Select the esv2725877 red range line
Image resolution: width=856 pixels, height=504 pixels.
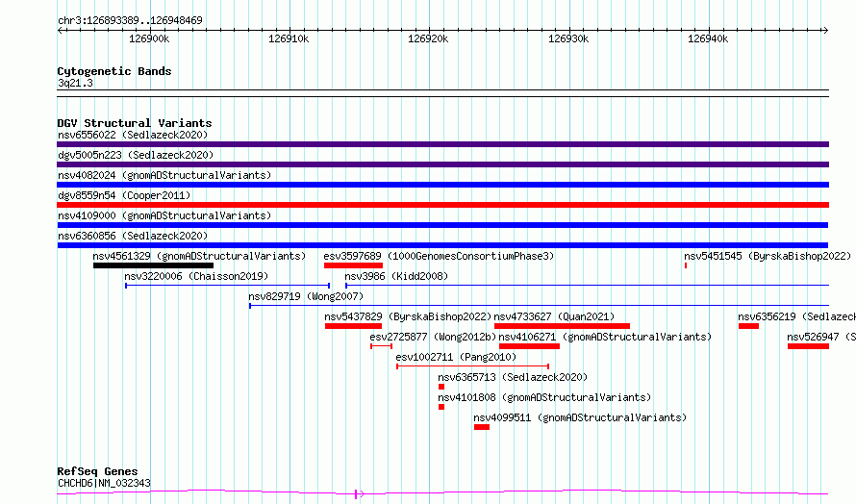click(x=381, y=346)
